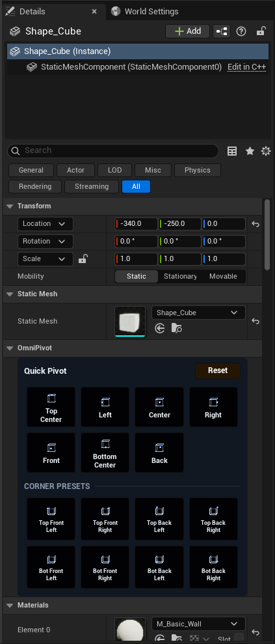Enable the General filter
Viewport: 275px width, 644px height.
[31, 170]
